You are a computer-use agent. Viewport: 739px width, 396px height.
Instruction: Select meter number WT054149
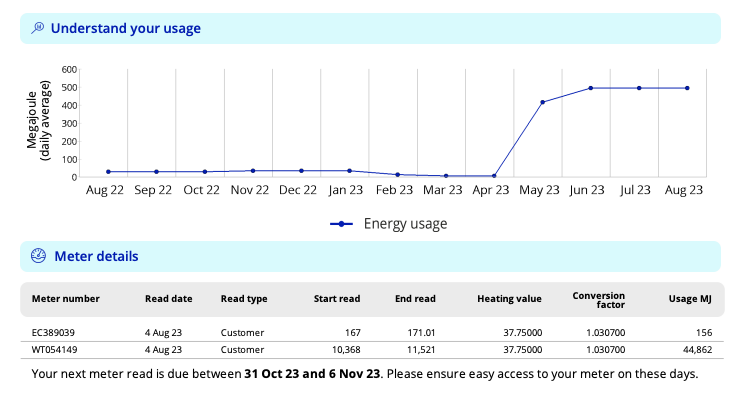click(54, 350)
